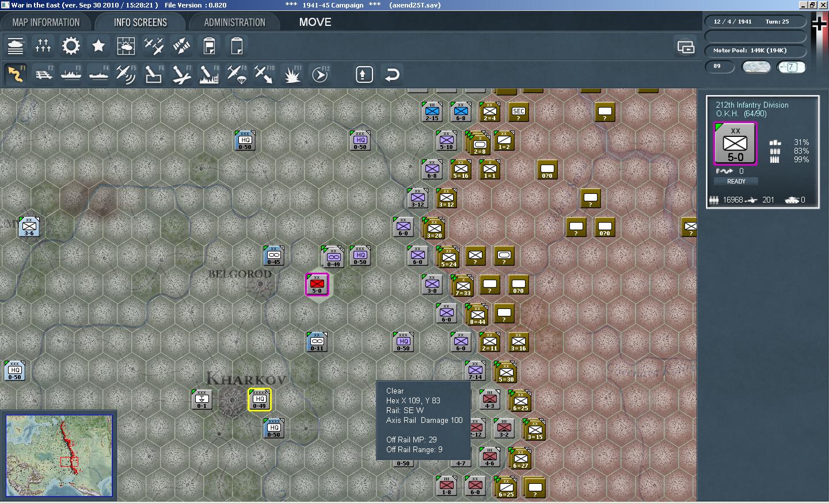Click the up-arrow next unit button

[x=364, y=74]
